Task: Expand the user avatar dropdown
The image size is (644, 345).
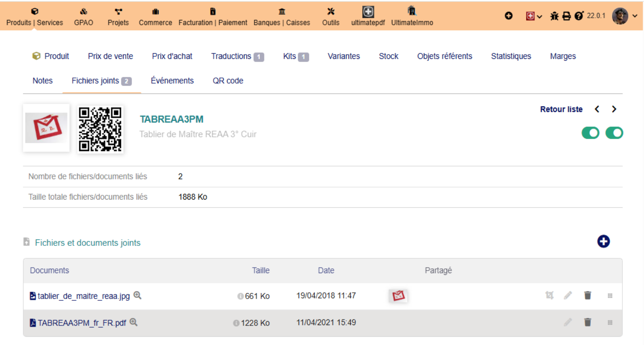Action: (635, 16)
